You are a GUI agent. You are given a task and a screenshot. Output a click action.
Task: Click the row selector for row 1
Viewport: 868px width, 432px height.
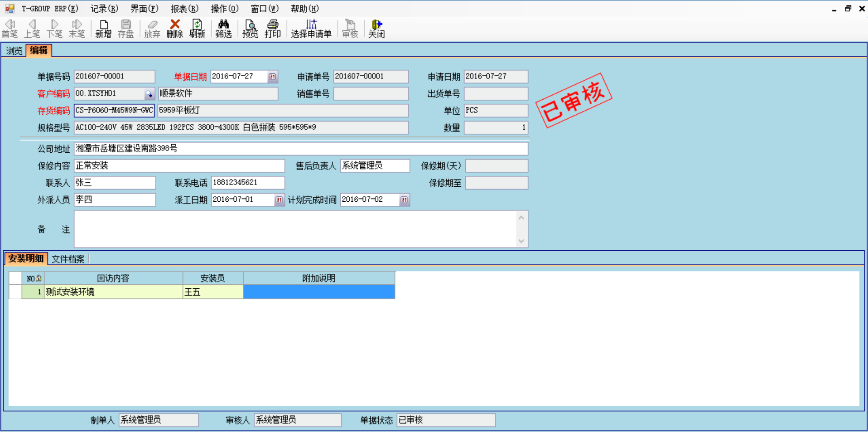(x=15, y=292)
